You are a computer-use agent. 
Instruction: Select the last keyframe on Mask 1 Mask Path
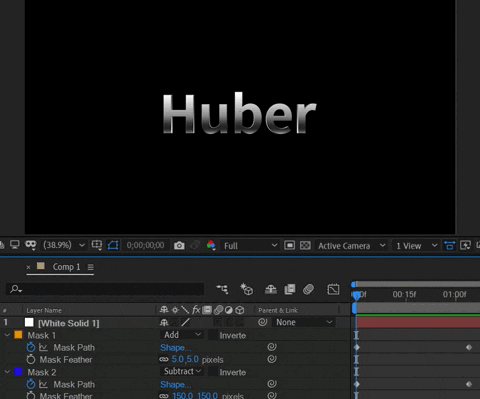tap(469, 347)
